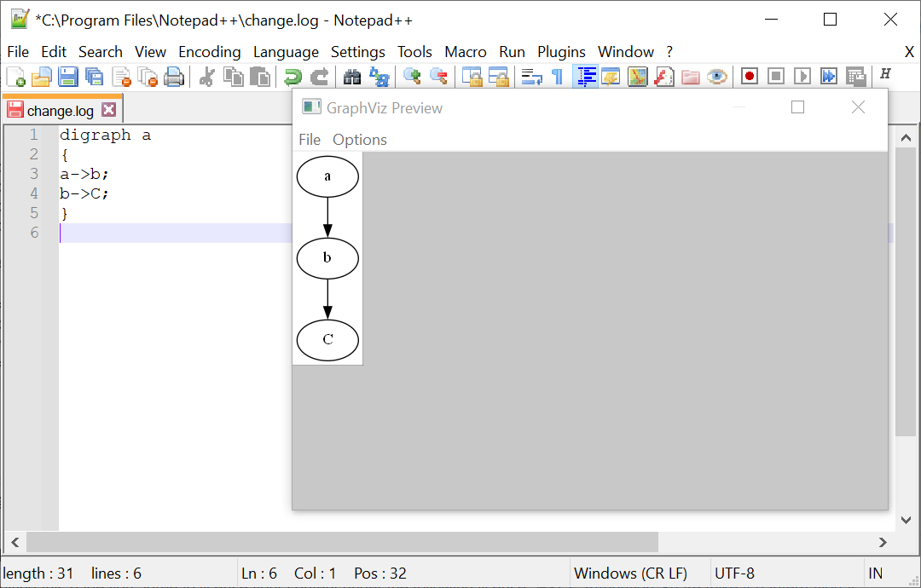Toggle the Document Map panel icon
This screenshot has height=588, width=921.
pyautogui.click(x=637, y=77)
